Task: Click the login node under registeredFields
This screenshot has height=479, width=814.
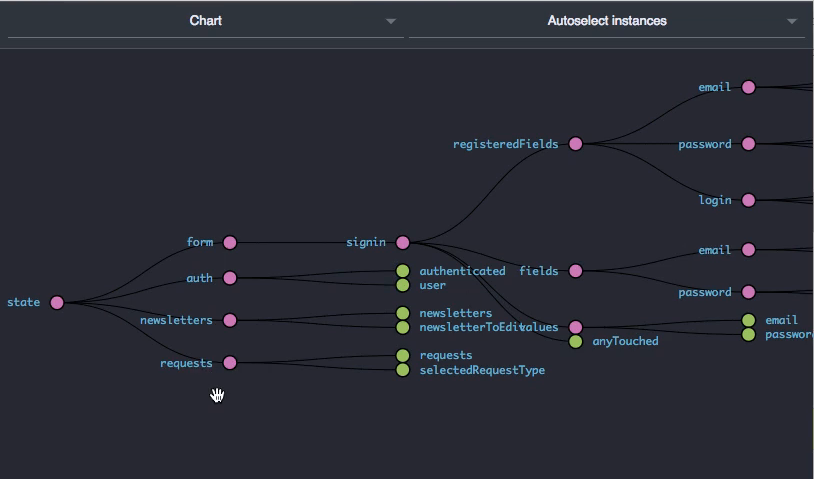Action: coord(748,200)
